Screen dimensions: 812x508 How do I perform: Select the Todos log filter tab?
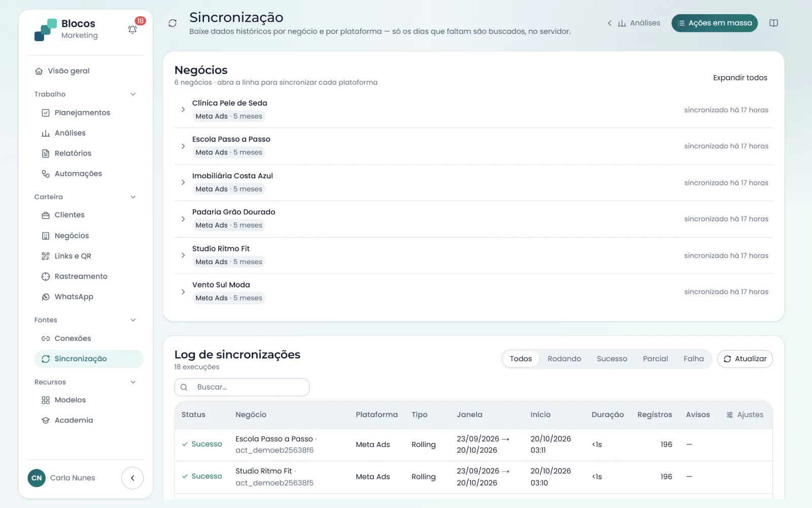pos(521,359)
